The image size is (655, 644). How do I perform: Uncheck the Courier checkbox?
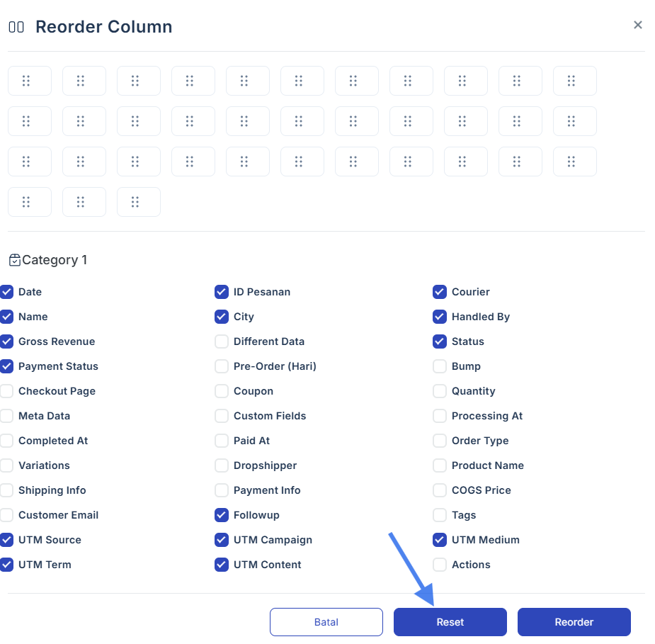pyautogui.click(x=440, y=292)
